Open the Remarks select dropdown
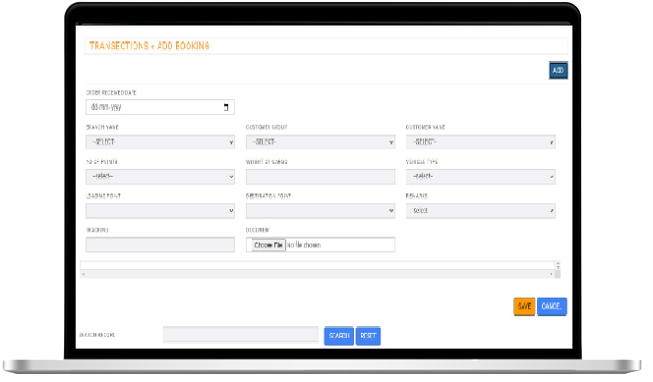The width and height of the screenshot is (653, 382). (481, 211)
